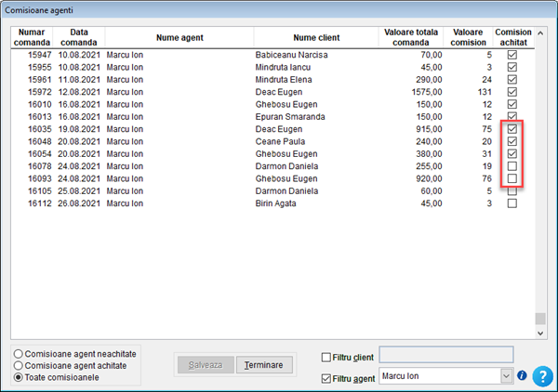Untick commission checkbox for order 16035

point(511,129)
